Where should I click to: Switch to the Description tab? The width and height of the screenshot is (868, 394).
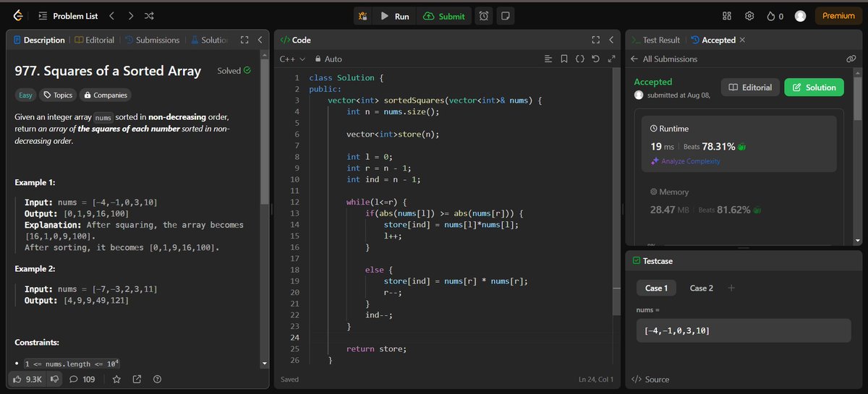click(x=39, y=40)
